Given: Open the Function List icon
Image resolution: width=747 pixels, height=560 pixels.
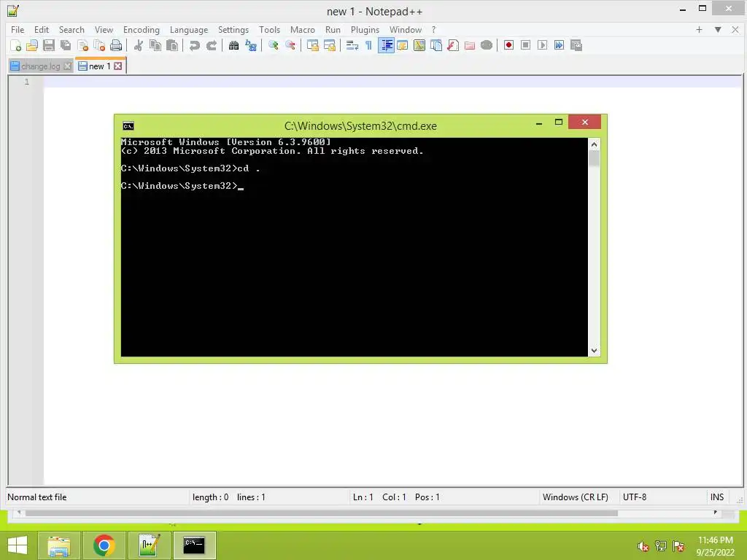Looking at the screenshot, I should 453,45.
